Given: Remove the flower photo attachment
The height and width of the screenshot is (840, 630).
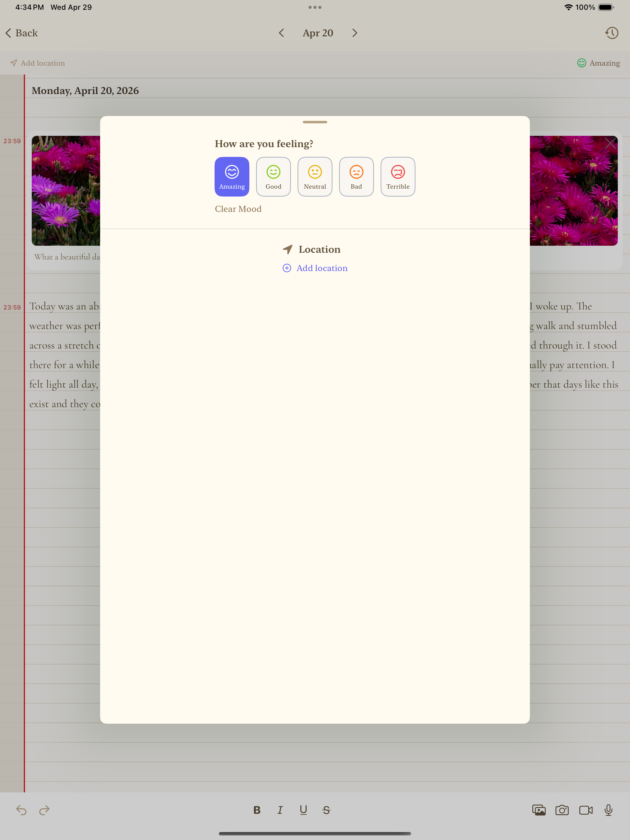Looking at the screenshot, I should [610, 143].
